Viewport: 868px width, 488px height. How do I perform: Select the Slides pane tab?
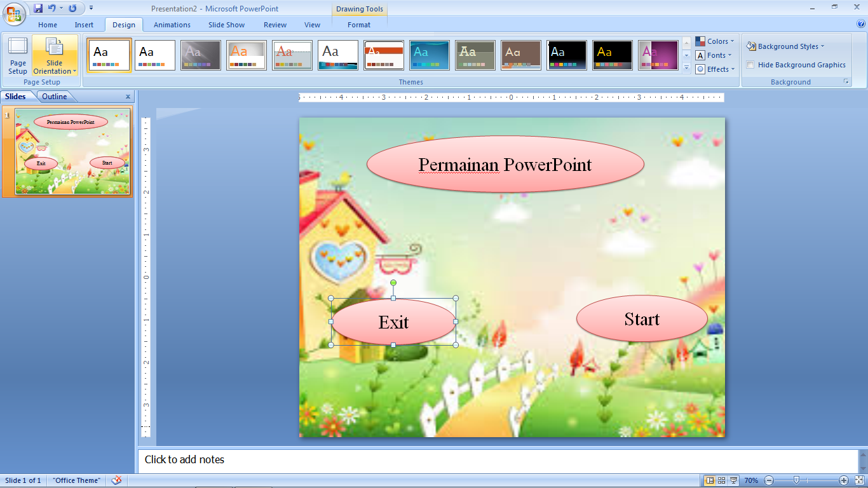point(16,97)
